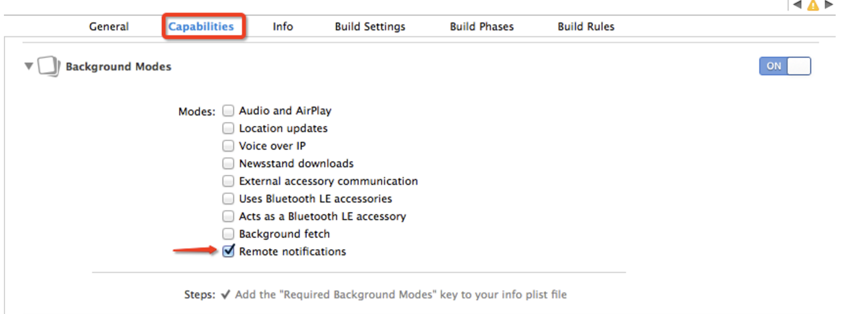
Task: Go to the Build Phases tab
Action: pyautogui.click(x=482, y=26)
